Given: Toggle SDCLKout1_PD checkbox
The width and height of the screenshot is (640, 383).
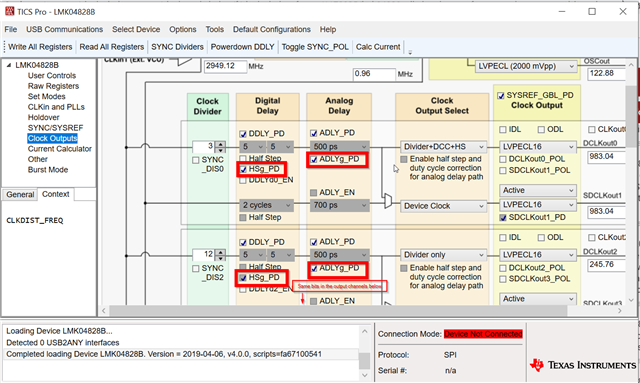Looking at the screenshot, I should [x=503, y=218].
